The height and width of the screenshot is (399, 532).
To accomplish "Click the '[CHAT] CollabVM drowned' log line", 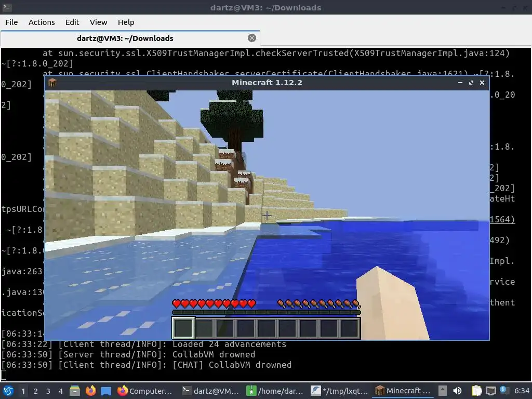I will point(146,365).
